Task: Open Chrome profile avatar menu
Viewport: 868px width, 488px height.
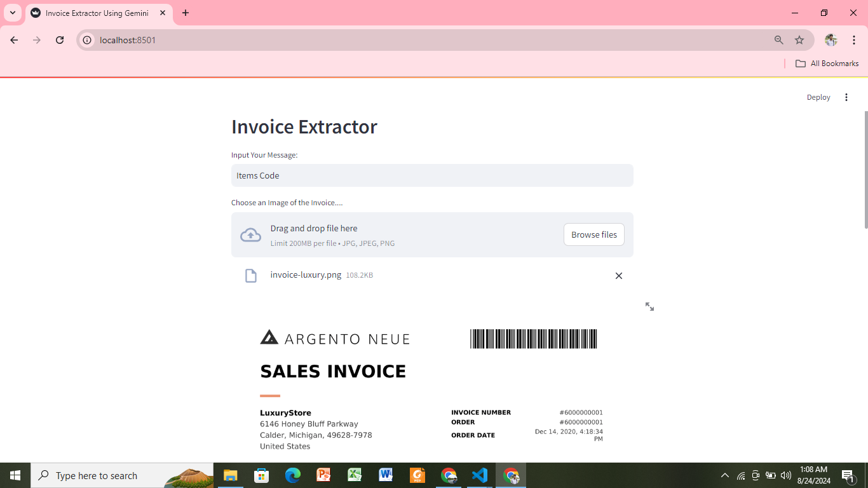Action: point(831,40)
